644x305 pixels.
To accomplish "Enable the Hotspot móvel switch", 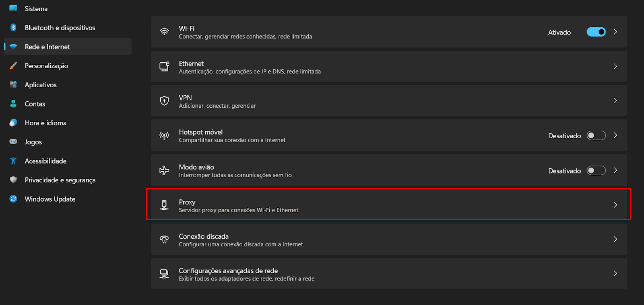I will pyautogui.click(x=596, y=135).
